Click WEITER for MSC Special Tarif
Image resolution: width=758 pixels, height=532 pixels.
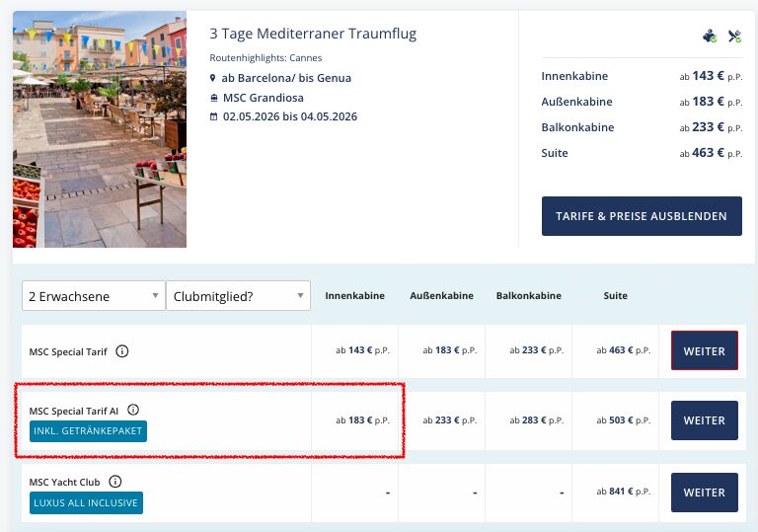[x=705, y=351]
